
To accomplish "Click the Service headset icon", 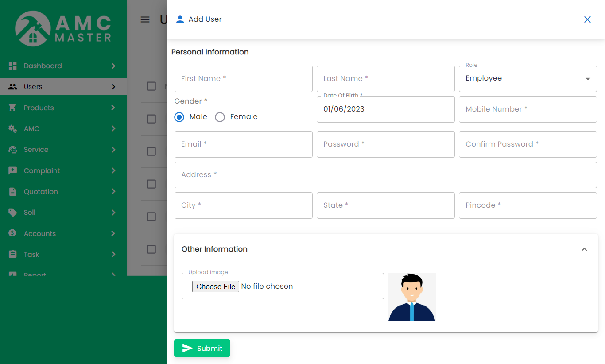I will (13, 150).
